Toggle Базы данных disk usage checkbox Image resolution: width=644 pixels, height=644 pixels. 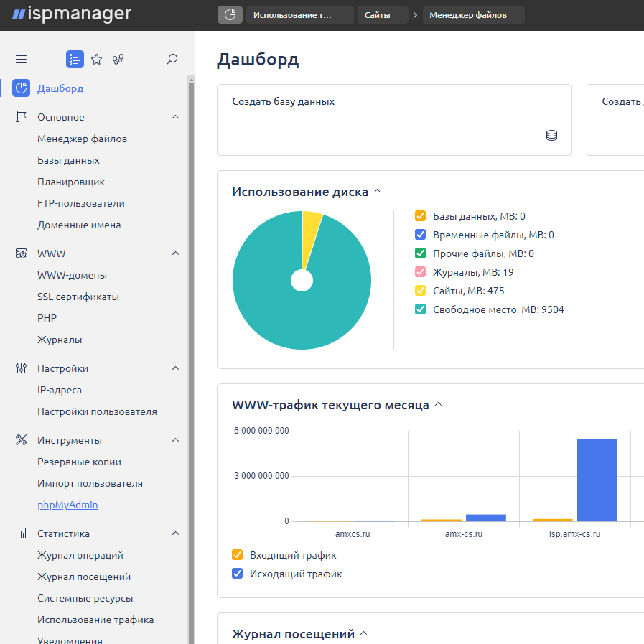(420, 215)
